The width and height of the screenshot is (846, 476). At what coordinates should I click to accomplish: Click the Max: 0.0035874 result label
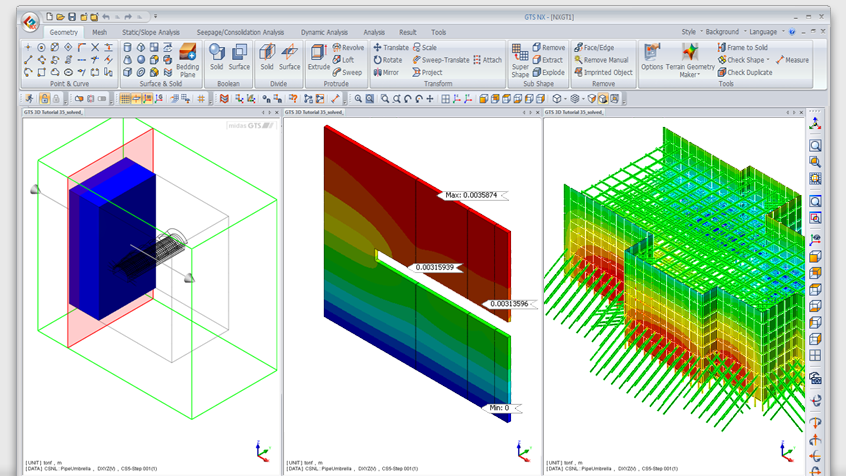pyautogui.click(x=472, y=195)
